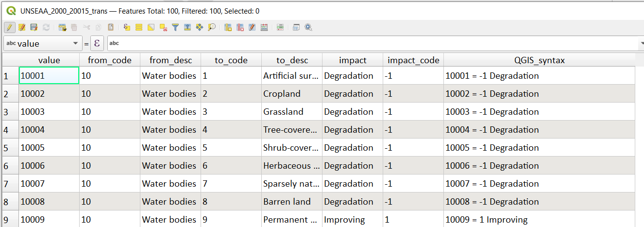Open conditional formatting icon
Image resolution: width=644 pixels, height=227 pixels.
pos(281,27)
